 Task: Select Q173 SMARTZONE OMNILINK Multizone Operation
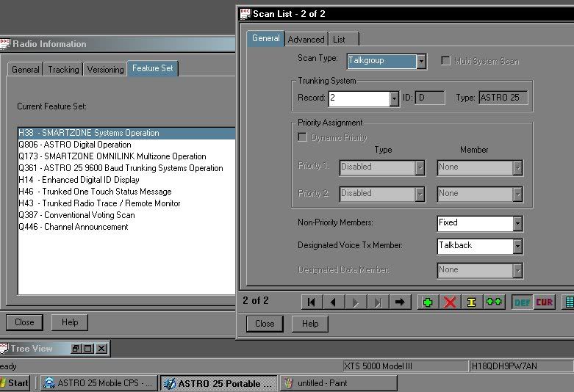pos(126,156)
